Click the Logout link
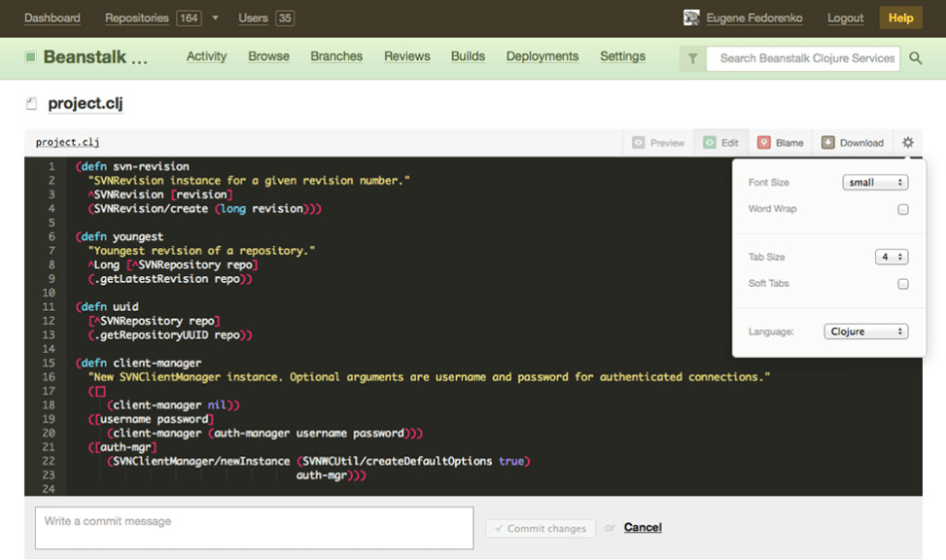Viewport: 946px width, 560px height. [845, 17]
